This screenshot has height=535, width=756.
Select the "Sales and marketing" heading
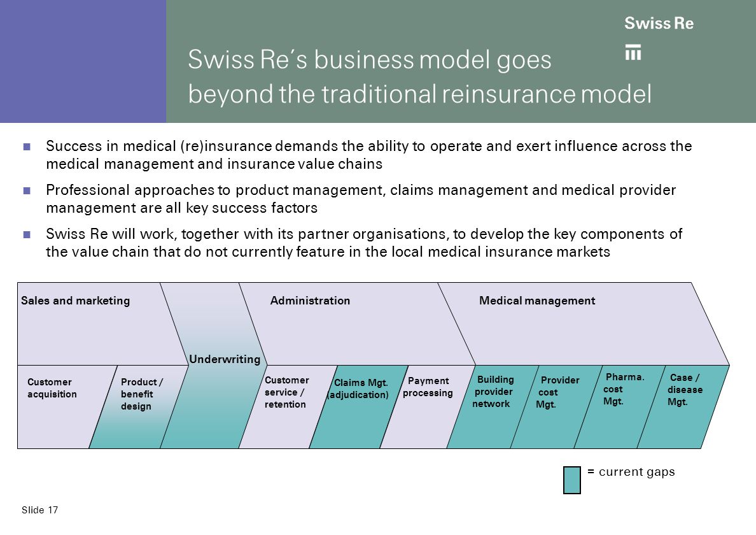pos(75,301)
